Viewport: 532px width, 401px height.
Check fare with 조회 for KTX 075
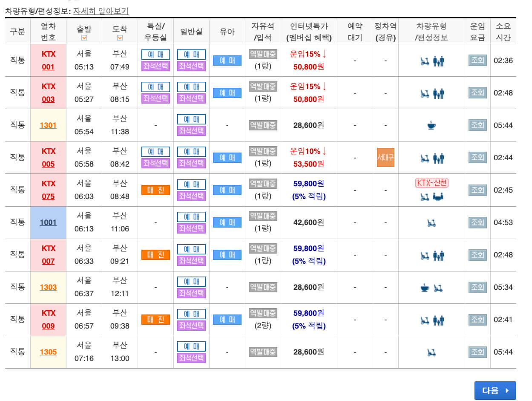coord(477,190)
